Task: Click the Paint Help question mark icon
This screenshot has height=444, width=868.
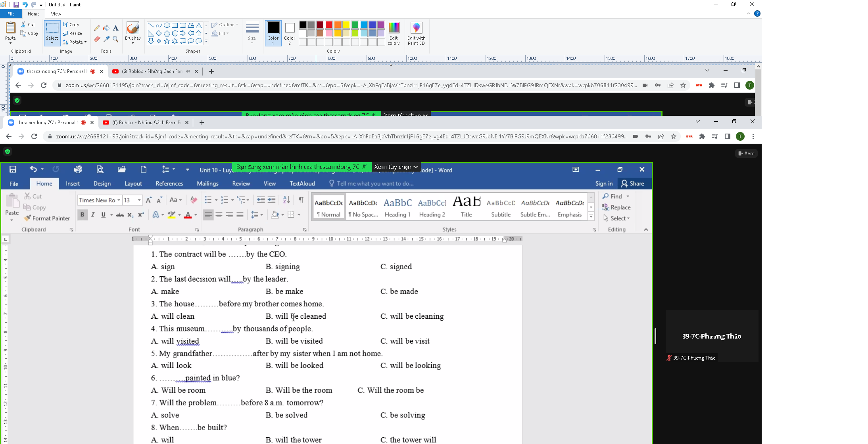Action: [757, 13]
